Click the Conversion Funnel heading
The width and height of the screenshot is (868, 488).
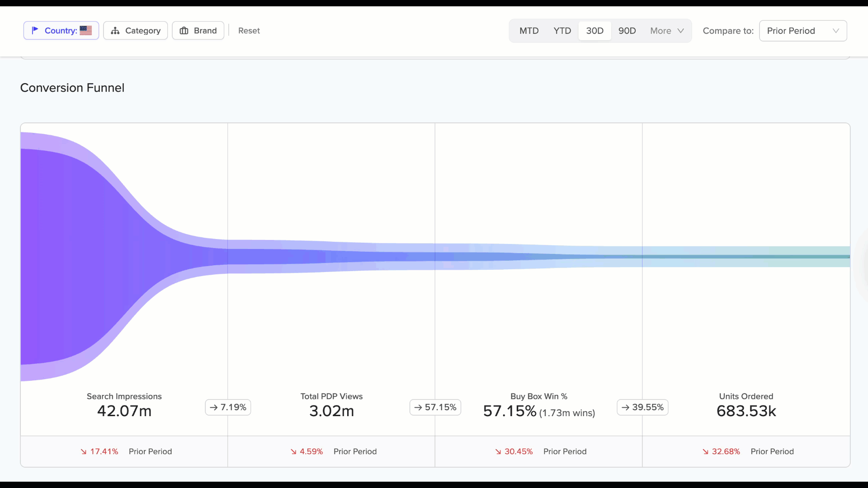[72, 88]
